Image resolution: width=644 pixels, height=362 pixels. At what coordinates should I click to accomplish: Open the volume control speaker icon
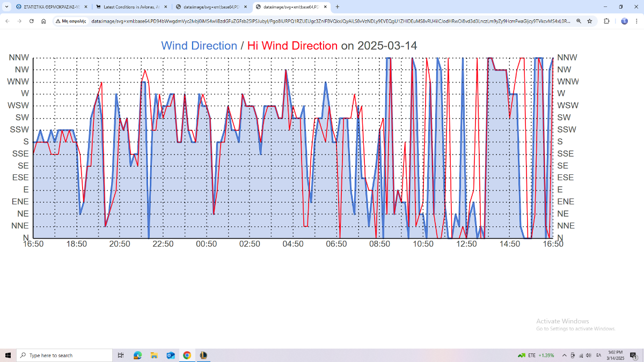(x=589, y=355)
